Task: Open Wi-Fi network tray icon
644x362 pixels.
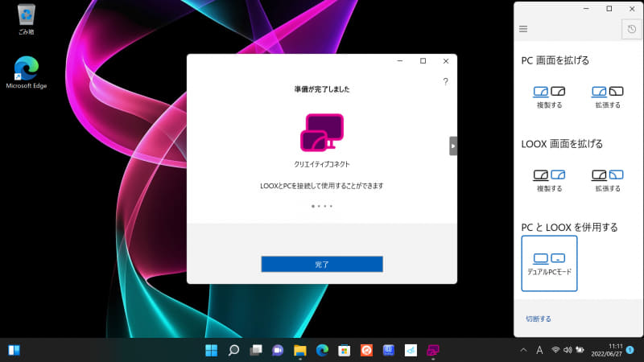Action: [555, 350]
